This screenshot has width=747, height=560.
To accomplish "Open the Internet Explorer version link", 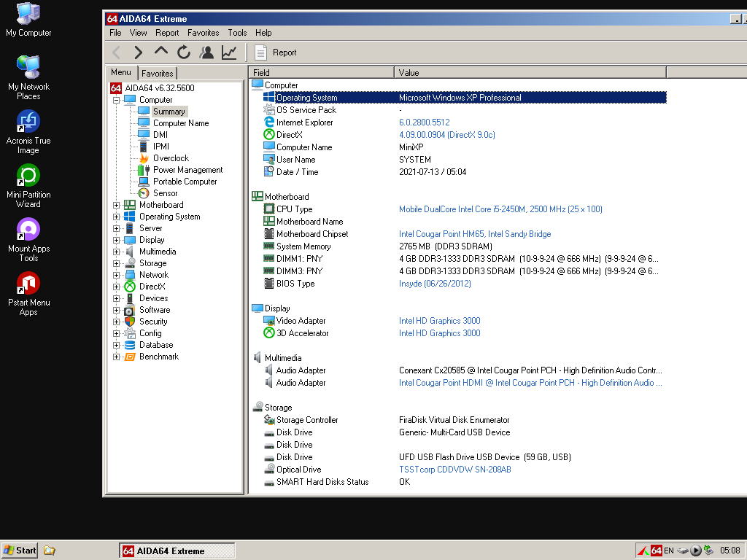I will click(x=424, y=122).
